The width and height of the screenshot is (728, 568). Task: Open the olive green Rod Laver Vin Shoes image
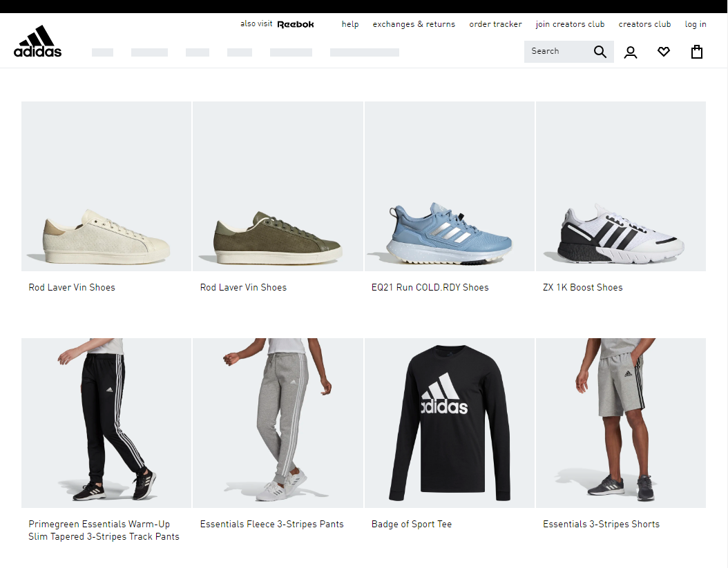(278, 186)
